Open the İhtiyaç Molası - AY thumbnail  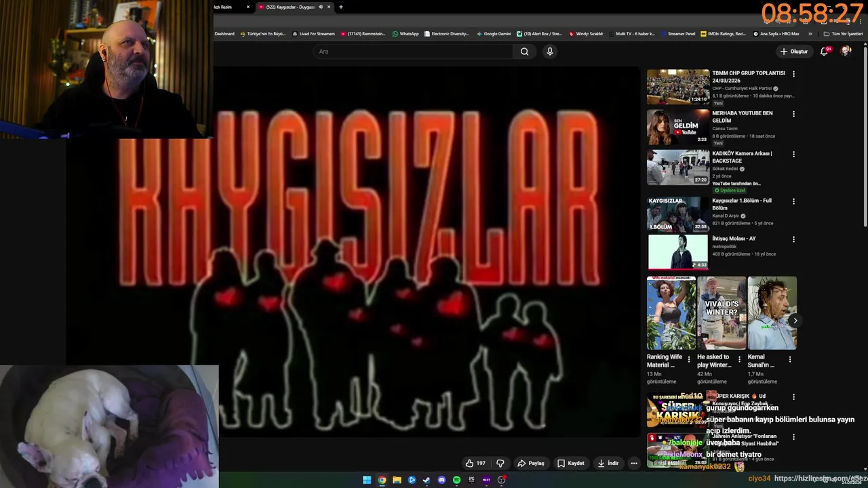click(678, 252)
